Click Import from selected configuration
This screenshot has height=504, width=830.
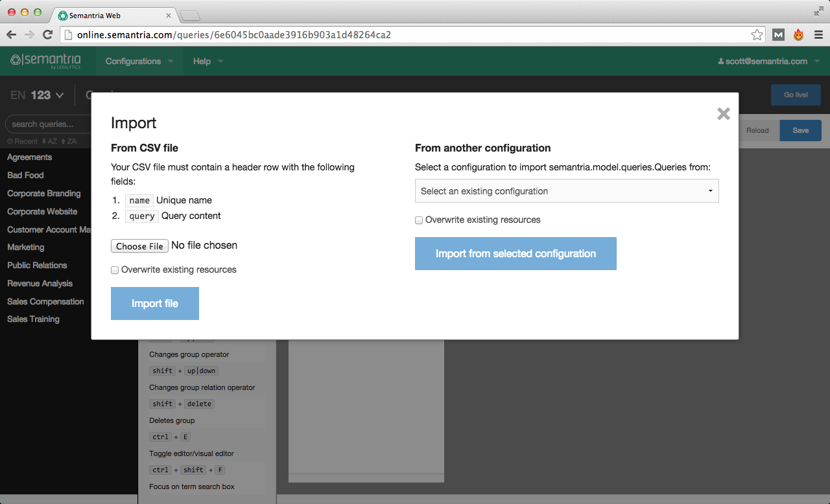coord(516,253)
